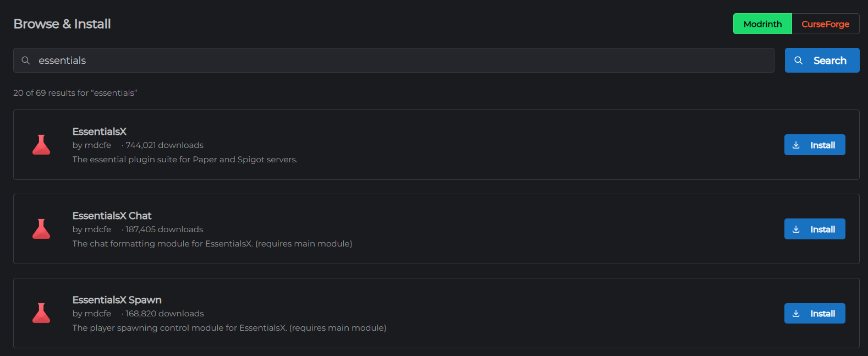Click "744,021 downloads" text
Viewport: 868px width, 356px height.
tap(164, 145)
